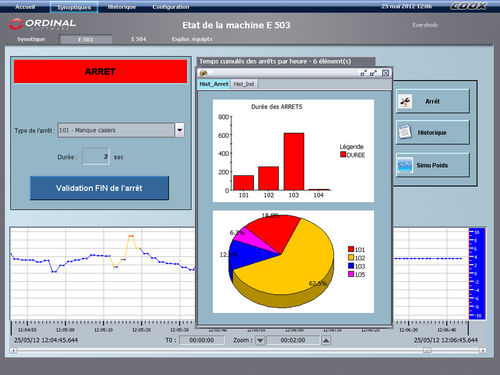The image size is (500, 375).
Task: Click the popup's shrink window icon
Action: [364, 73]
